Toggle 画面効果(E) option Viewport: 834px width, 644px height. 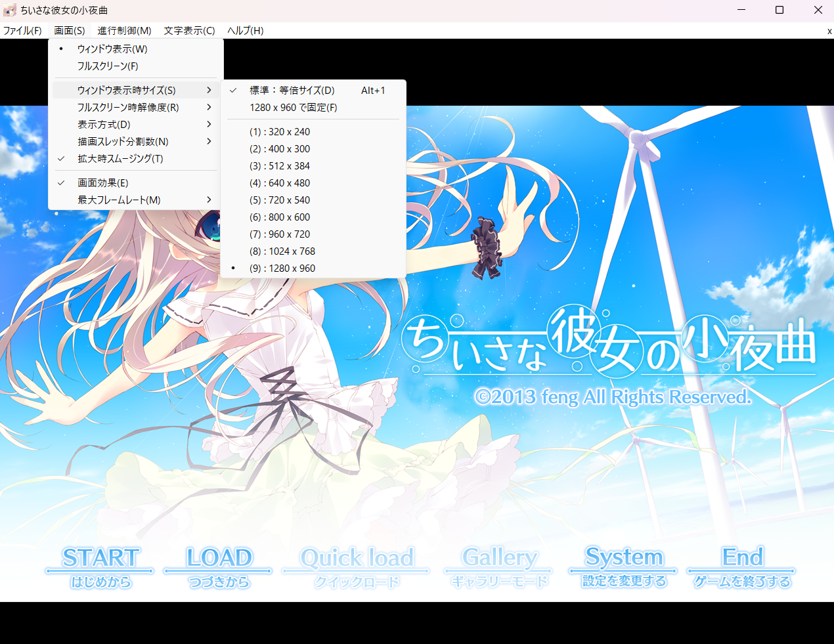(136, 182)
